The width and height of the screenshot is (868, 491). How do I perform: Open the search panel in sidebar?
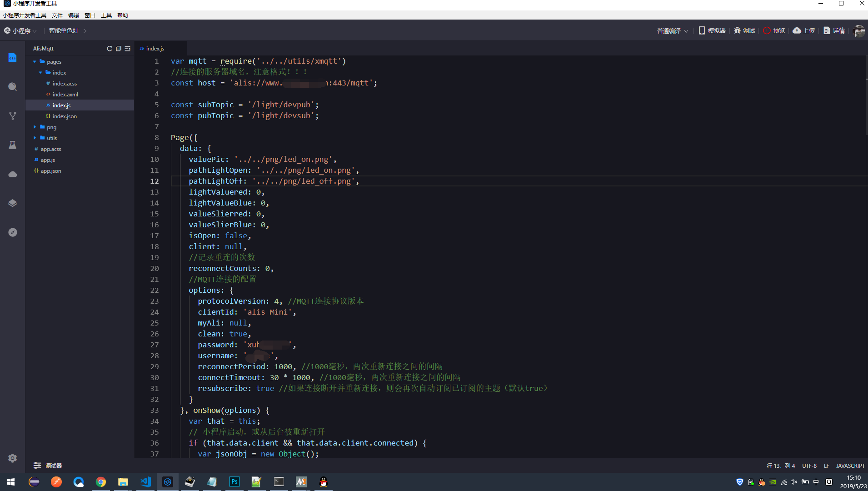pyautogui.click(x=12, y=87)
